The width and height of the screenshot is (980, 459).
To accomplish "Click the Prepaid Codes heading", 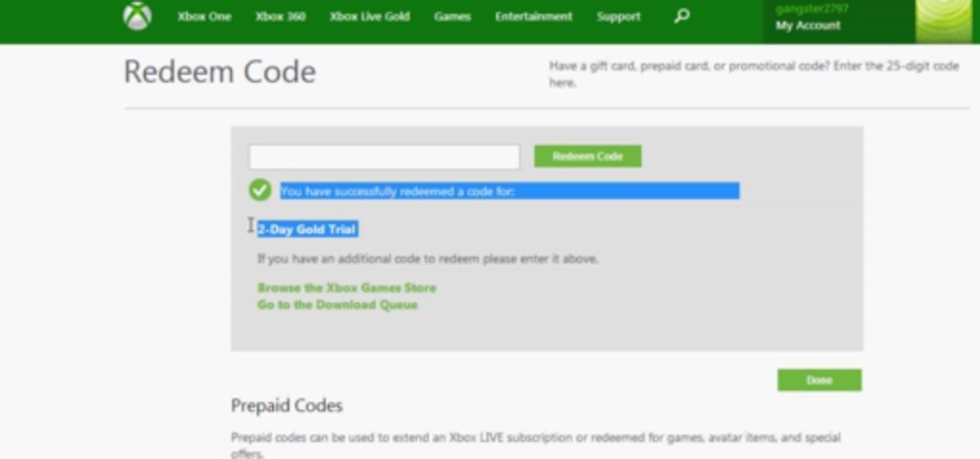I will [286, 405].
